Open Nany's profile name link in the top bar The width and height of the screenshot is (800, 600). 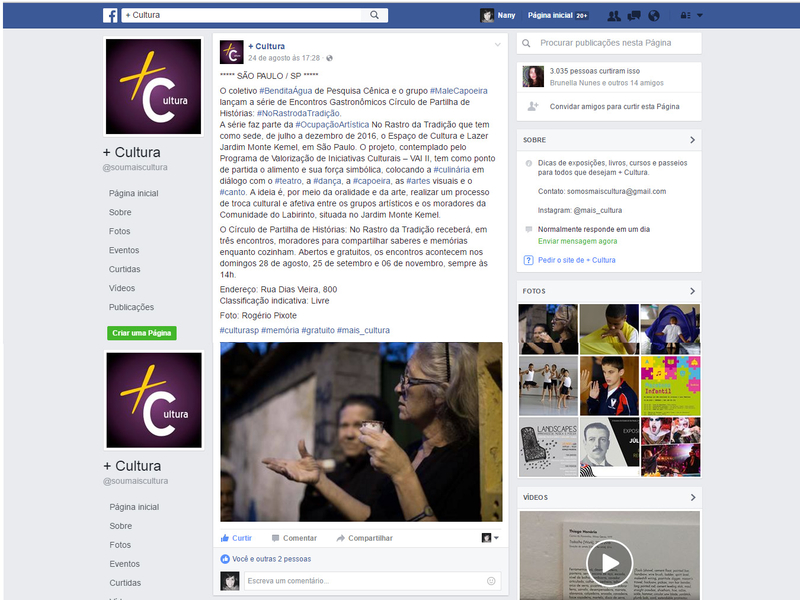pos(506,16)
